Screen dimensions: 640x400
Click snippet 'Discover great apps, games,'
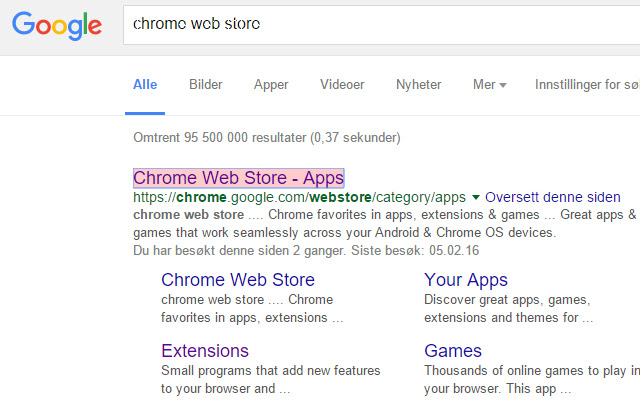[x=507, y=300]
